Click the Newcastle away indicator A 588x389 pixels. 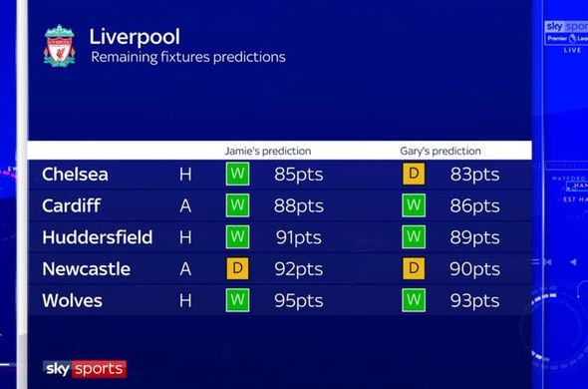[x=185, y=269]
